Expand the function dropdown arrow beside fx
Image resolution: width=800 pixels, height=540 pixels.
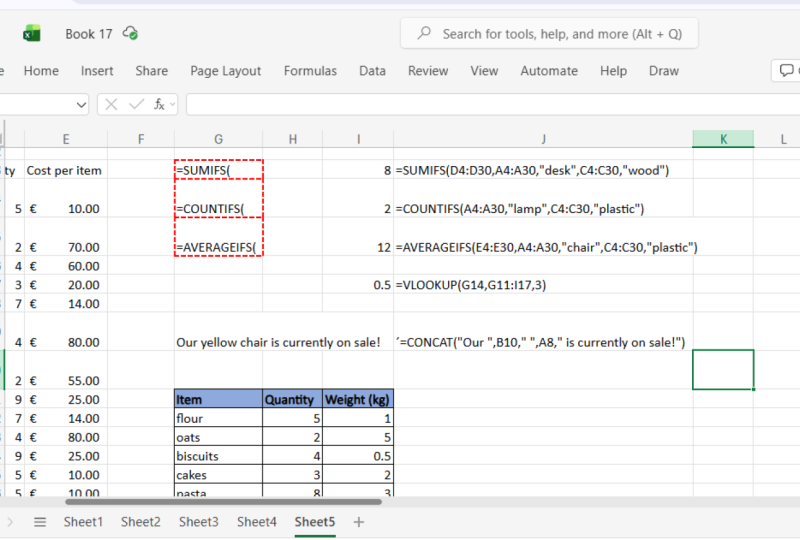[x=172, y=105]
